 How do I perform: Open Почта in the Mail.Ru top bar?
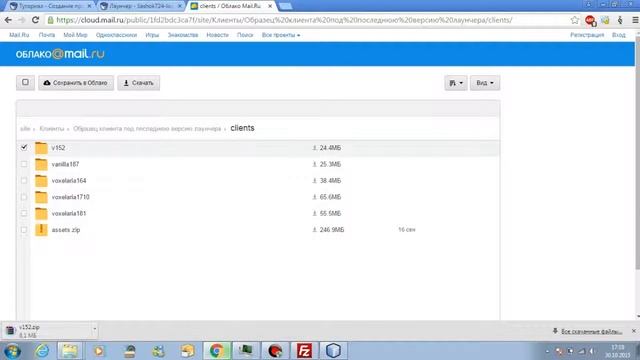pos(47,35)
